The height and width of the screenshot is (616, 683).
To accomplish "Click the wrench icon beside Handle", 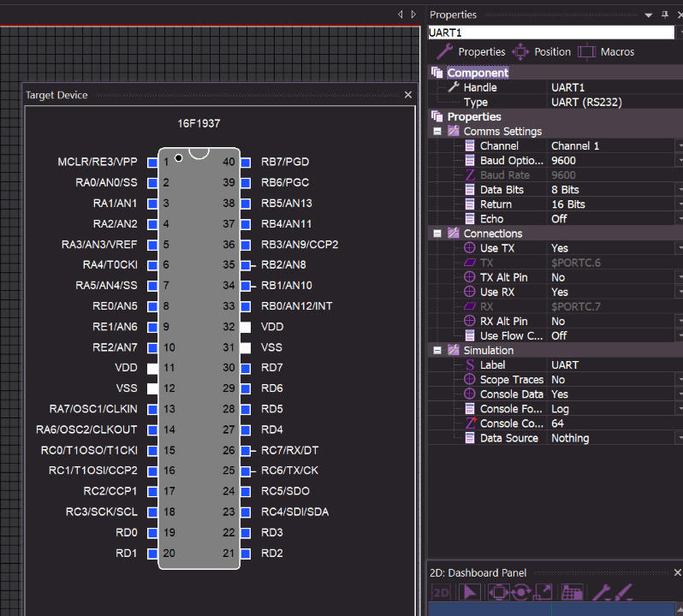I will [454, 87].
